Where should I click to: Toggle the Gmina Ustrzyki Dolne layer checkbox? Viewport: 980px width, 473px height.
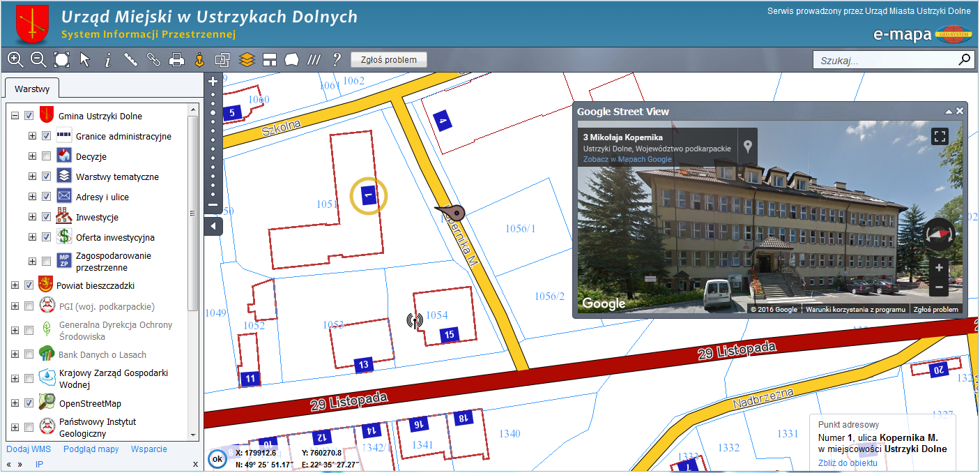[29, 116]
